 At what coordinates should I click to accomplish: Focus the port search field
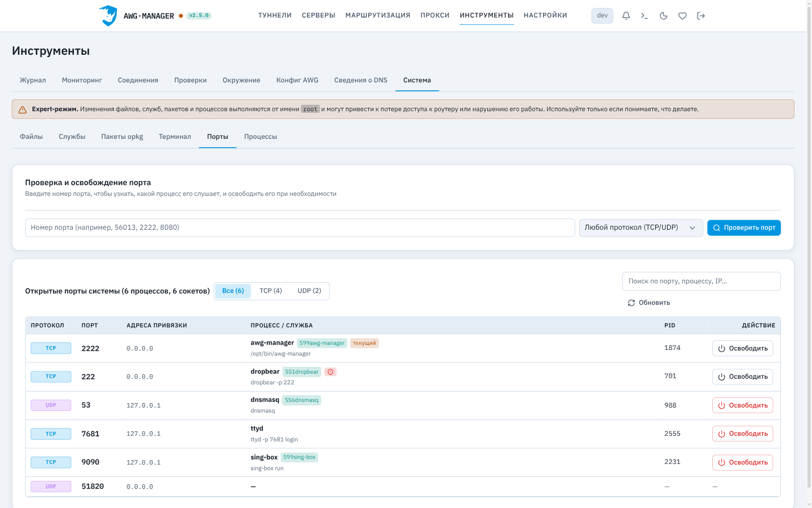701,281
